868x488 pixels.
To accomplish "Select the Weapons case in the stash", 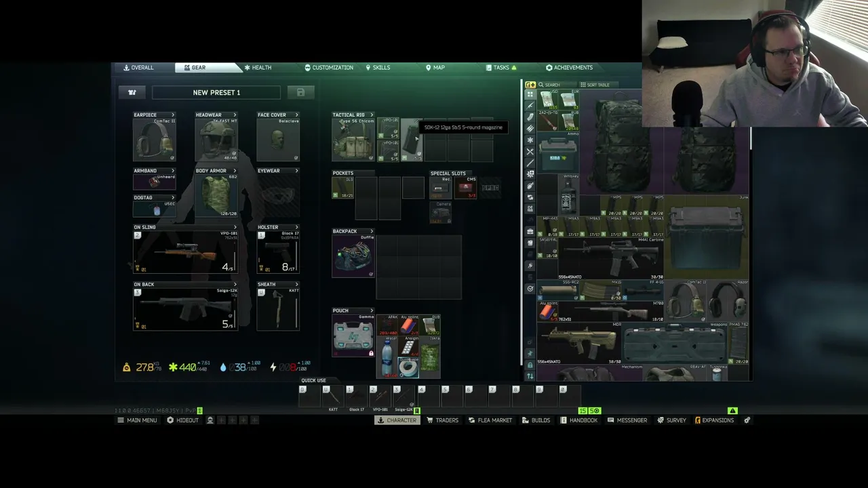I will (x=675, y=344).
